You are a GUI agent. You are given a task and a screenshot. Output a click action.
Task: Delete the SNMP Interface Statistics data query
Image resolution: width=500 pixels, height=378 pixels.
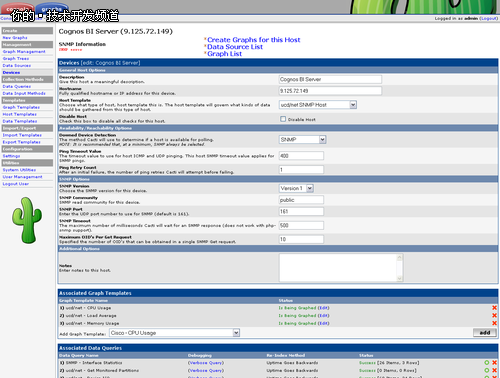point(494,362)
